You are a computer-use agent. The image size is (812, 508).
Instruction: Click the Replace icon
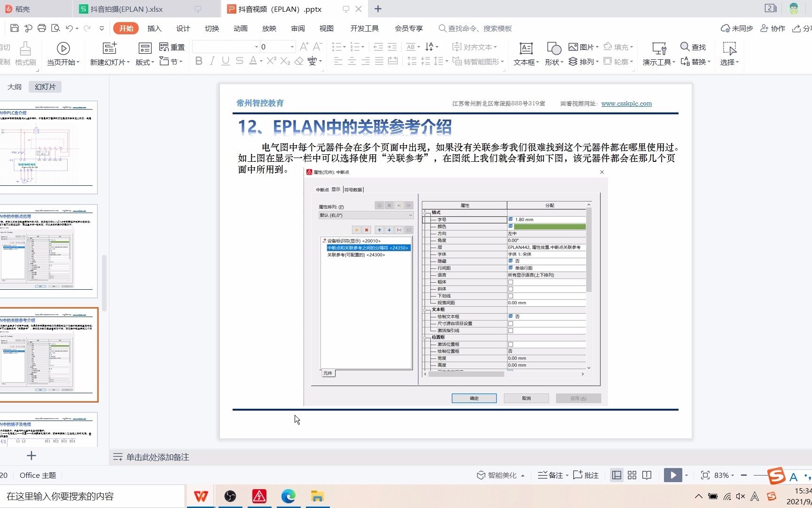685,62
